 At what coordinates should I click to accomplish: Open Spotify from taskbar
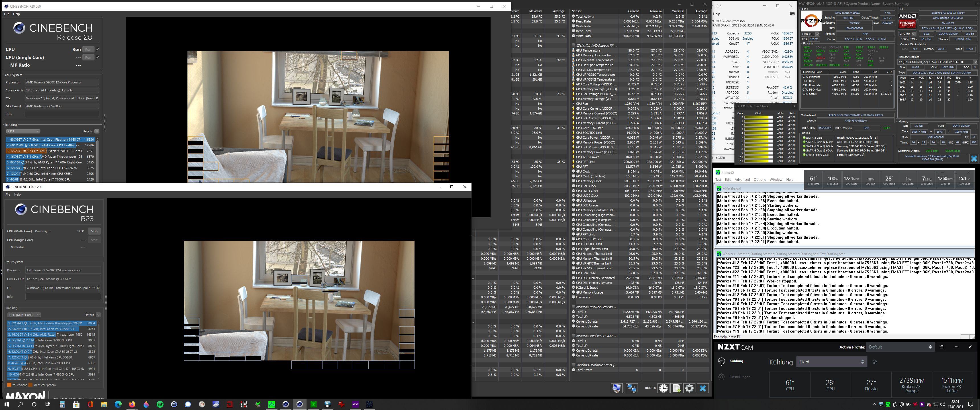click(x=160, y=404)
